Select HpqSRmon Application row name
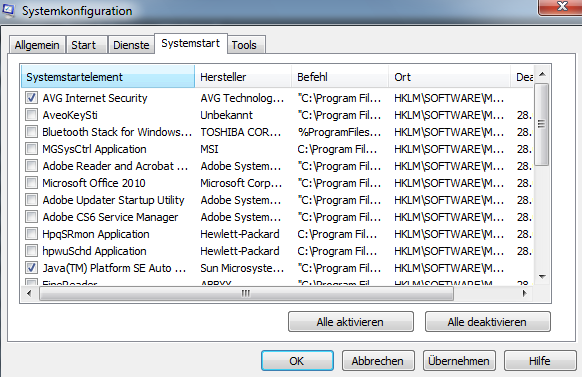 (x=96, y=234)
